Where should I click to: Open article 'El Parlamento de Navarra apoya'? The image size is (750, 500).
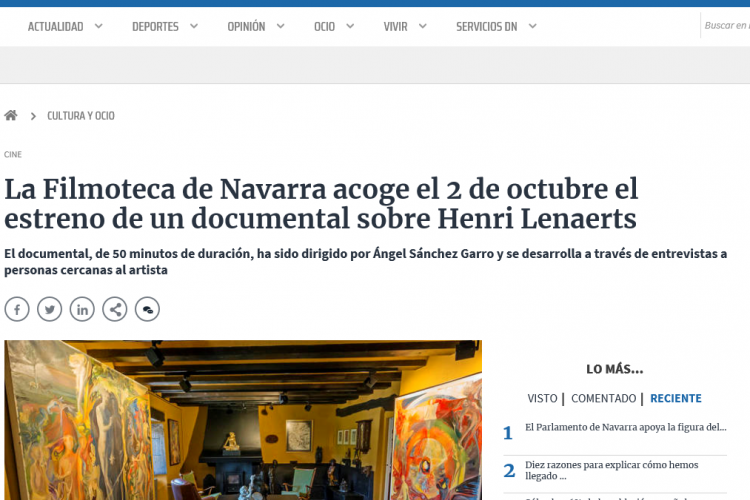coord(626,427)
